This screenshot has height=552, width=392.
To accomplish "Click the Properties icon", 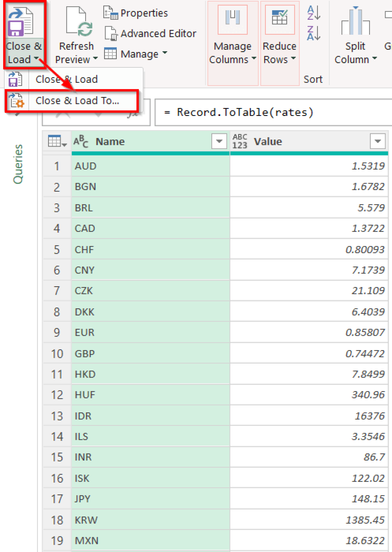I will [x=111, y=13].
